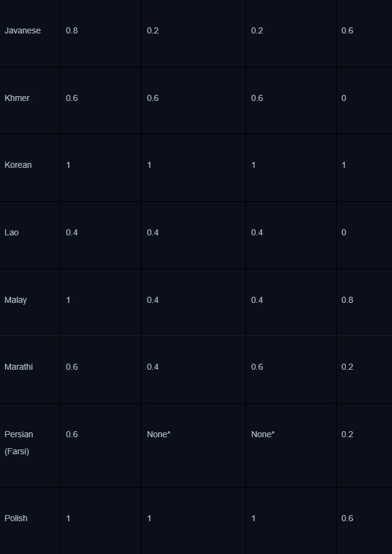Click the 0.8 value in Malay row

coord(347,300)
